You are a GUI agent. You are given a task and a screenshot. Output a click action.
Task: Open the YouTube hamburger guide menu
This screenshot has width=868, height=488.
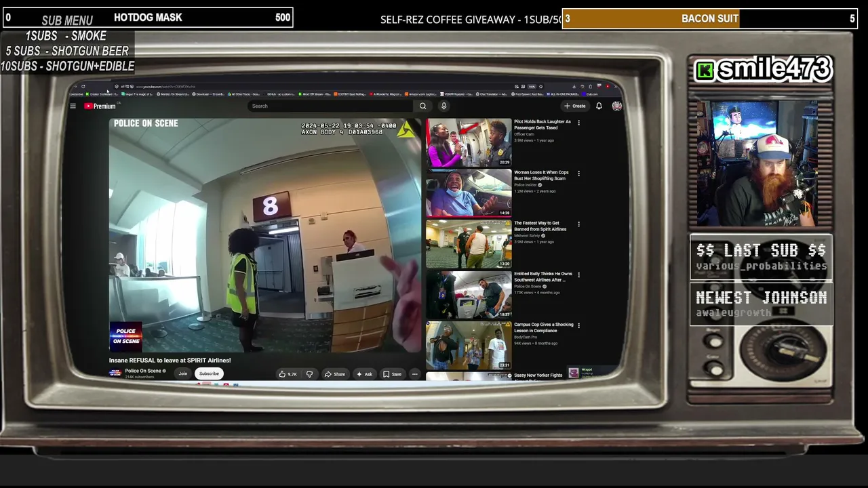pos(73,106)
